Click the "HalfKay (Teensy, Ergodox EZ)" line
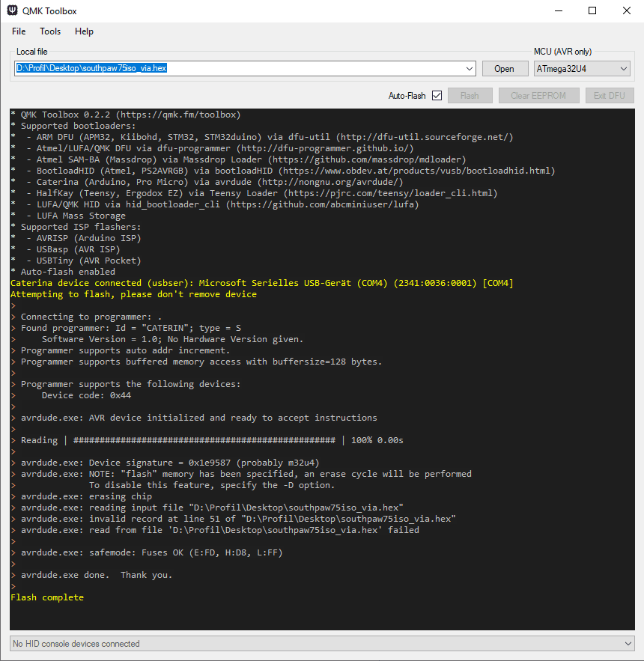This screenshot has width=644, height=661. point(255,193)
